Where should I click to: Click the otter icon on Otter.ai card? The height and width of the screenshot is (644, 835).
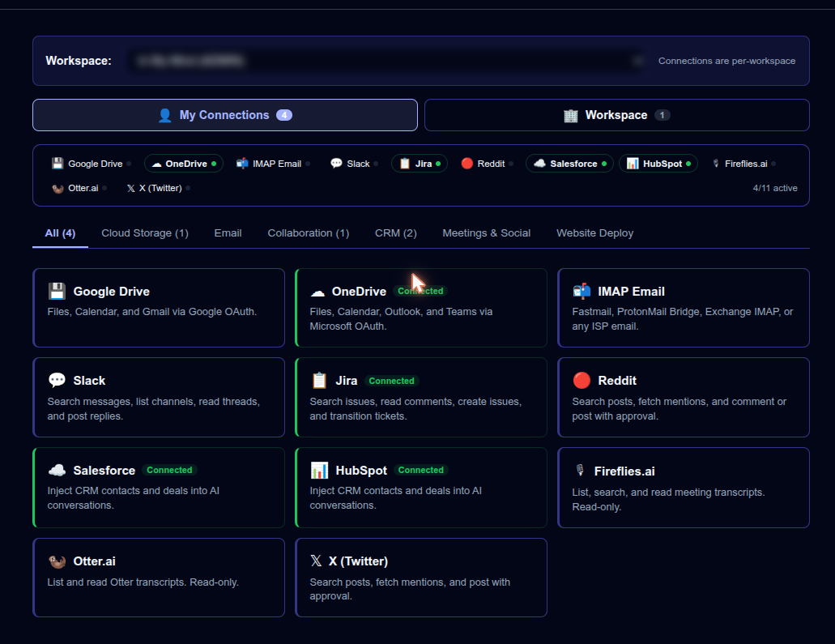pyautogui.click(x=57, y=561)
